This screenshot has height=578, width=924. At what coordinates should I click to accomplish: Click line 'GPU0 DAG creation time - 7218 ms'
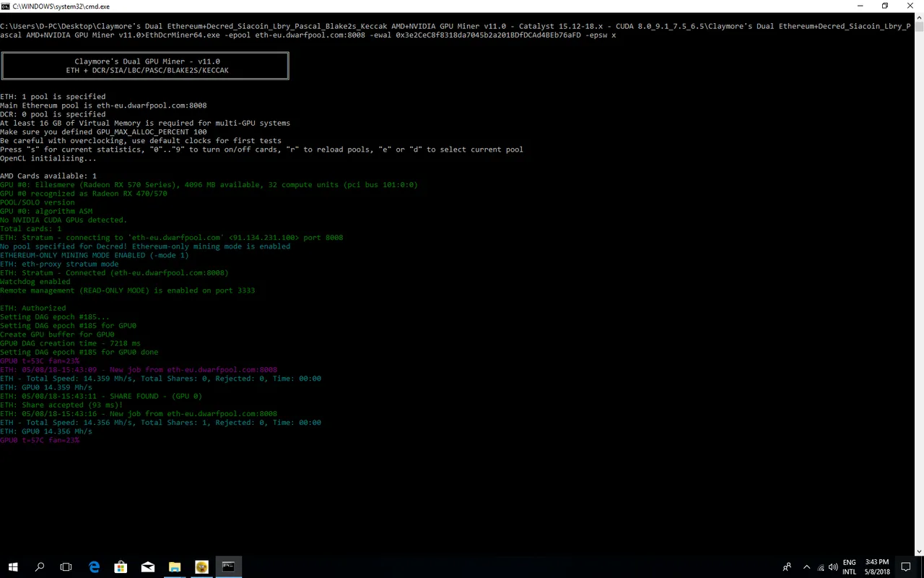click(71, 343)
